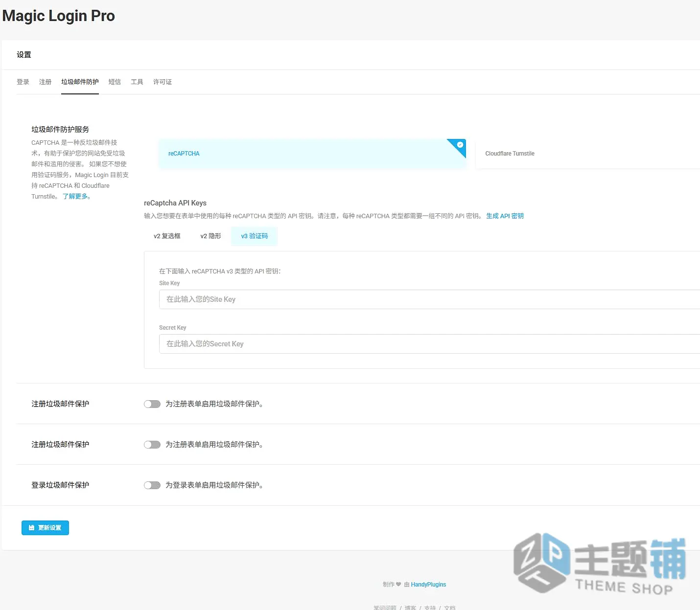Image resolution: width=700 pixels, height=610 pixels.
Task: Switch to the 短信 tab
Action: click(115, 82)
